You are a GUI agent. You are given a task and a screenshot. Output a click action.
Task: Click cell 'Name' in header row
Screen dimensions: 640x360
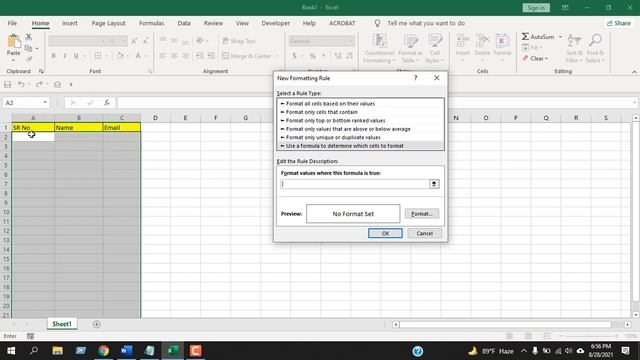point(79,127)
